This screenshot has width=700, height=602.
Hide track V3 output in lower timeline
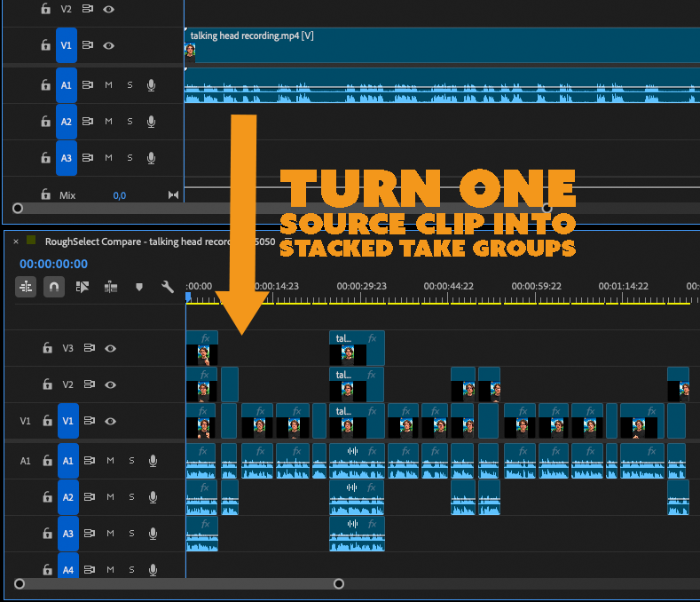click(x=110, y=348)
